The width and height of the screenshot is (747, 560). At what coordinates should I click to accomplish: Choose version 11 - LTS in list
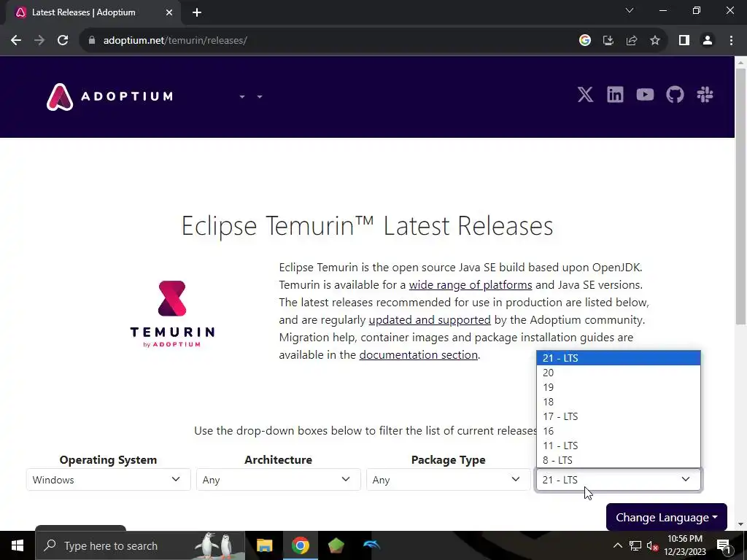(619, 446)
